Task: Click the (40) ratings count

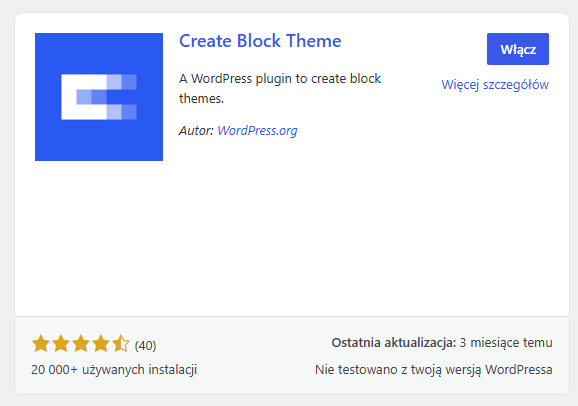Action: coord(146,346)
